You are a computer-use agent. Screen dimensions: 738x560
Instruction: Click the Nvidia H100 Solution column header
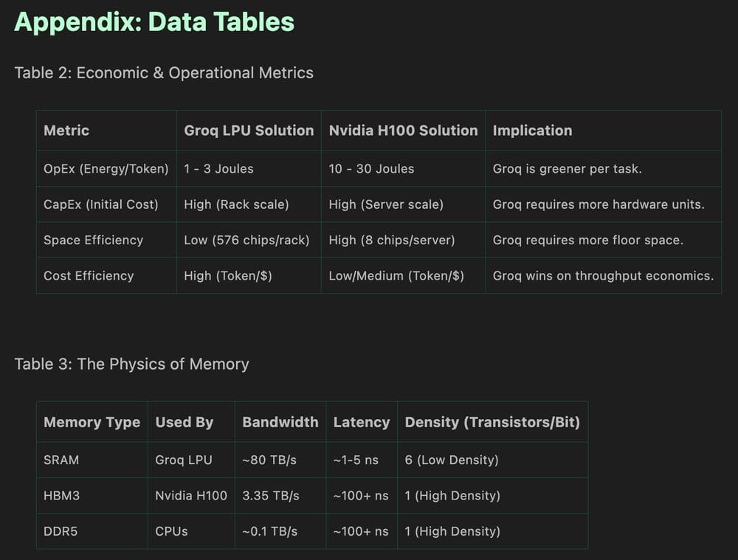point(404,131)
